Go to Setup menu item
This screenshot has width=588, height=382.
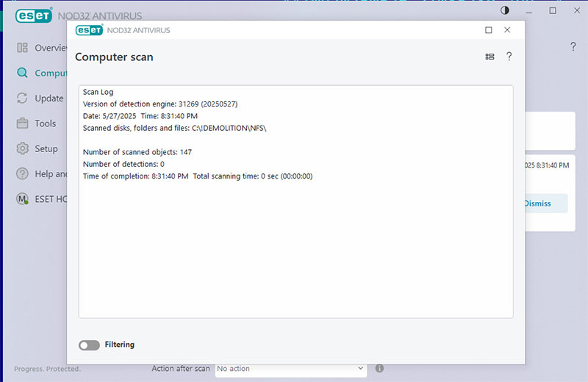point(46,149)
